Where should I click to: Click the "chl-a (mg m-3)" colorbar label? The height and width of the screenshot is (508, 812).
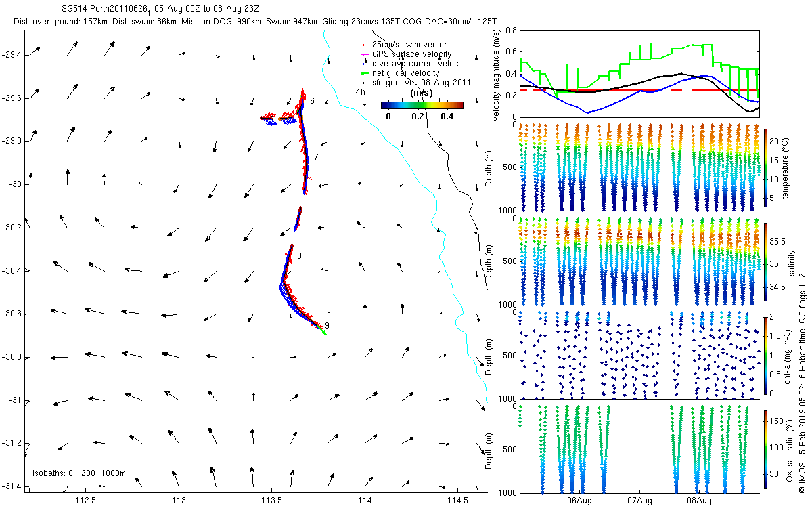(x=788, y=356)
